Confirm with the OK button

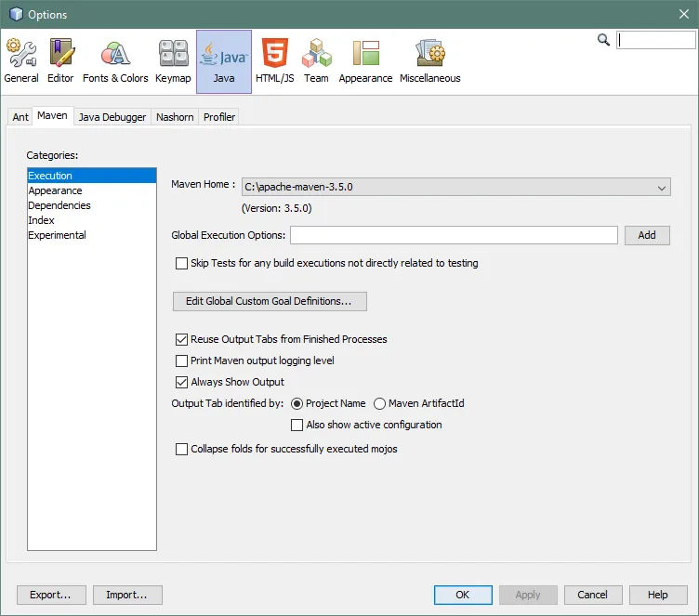[x=463, y=595]
